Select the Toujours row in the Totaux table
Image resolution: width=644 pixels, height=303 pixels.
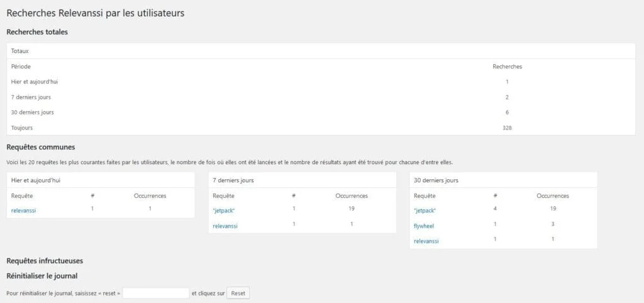point(22,128)
